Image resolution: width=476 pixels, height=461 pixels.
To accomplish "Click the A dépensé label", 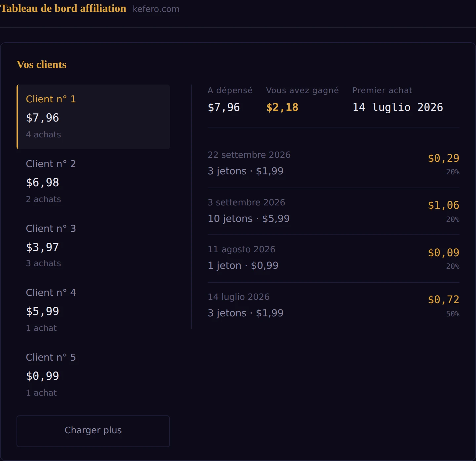I will 230,90.
